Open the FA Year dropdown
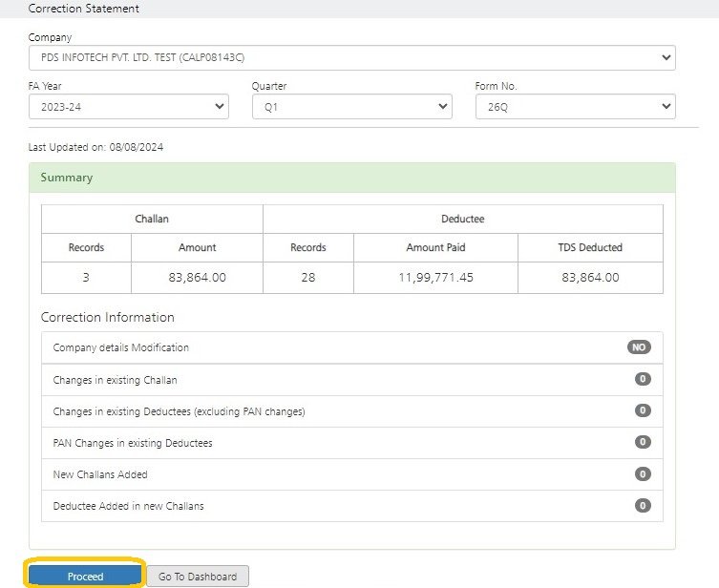The image size is (719, 588). pos(128,107)
